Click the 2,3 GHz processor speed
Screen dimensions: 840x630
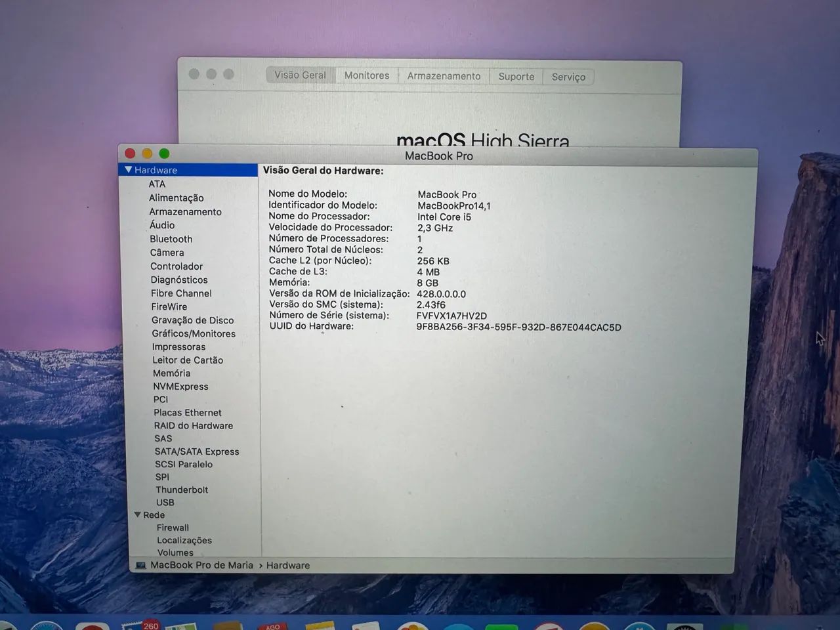tap(435, 228)
